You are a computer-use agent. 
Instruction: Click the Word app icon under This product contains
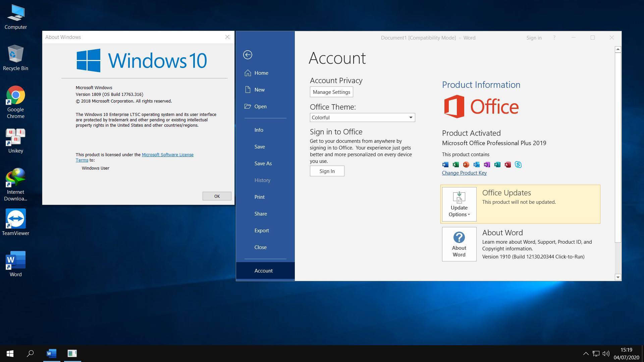(x=445, y=164)
